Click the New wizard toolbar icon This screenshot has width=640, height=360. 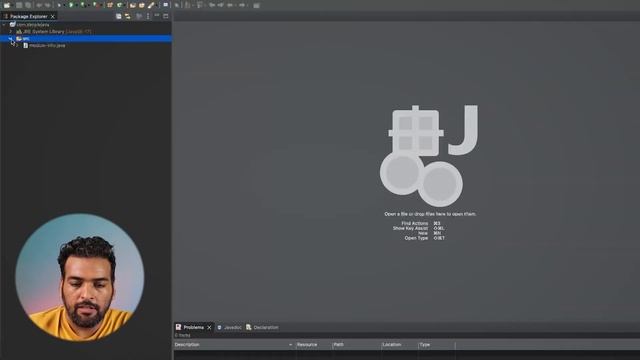7,5
